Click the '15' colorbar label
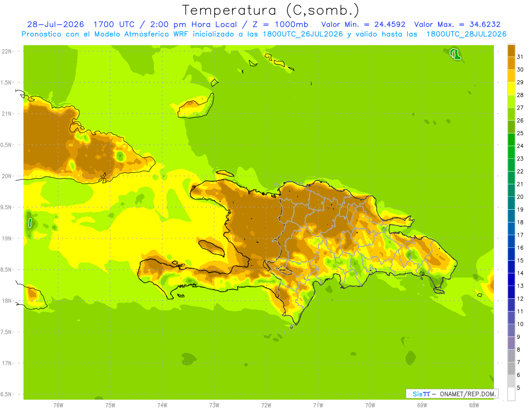Screen dimensions: 532x411 tap(520, 260)
